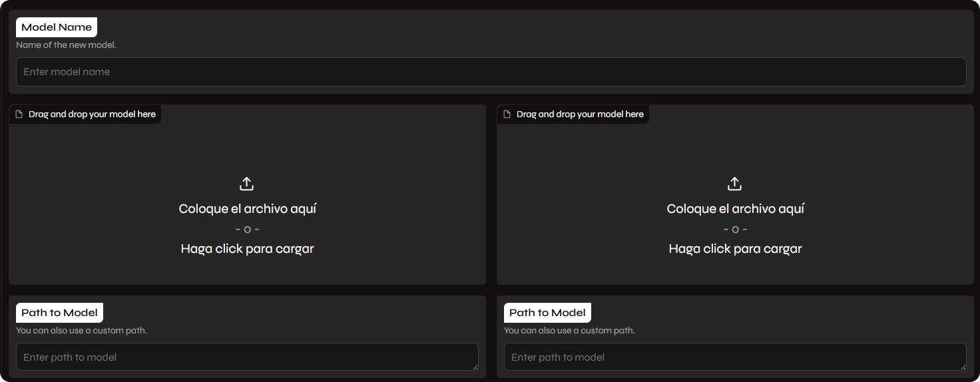
Task: Select the right 'Path to Model' label
Action: (x=547, y=313)
